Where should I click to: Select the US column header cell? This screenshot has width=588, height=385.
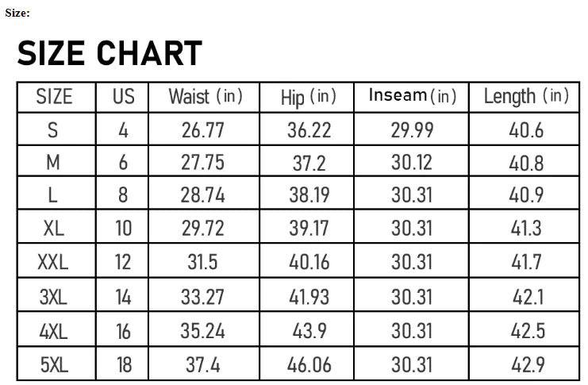(x=123, y=97)
